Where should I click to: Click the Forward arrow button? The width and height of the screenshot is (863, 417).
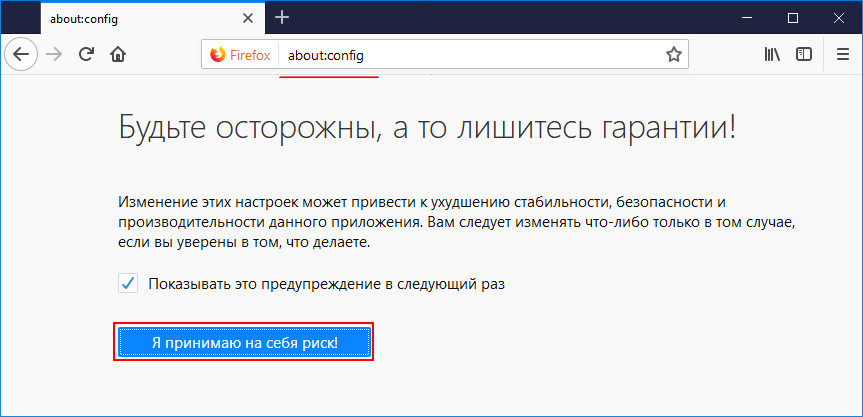point(54,54)
